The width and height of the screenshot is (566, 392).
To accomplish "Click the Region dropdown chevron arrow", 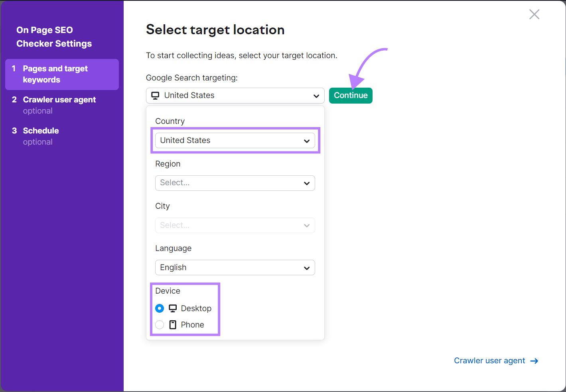I will pyautogui.click(x=307, y=183).
